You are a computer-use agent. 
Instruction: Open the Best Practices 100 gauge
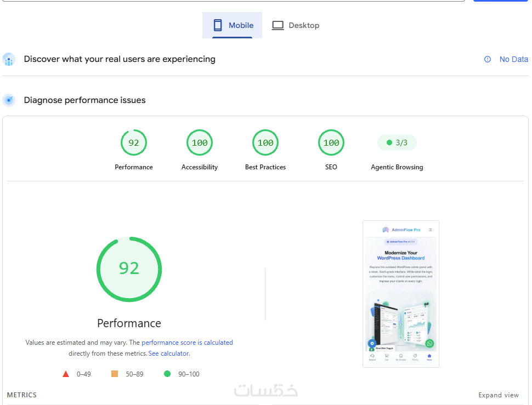pyautogui.click(x=265, y=142)
